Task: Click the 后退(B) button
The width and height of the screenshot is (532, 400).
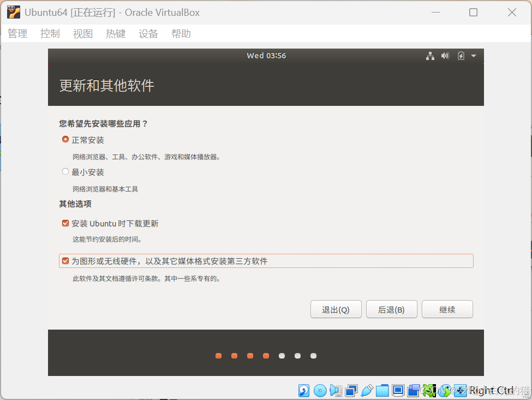Action: 392,309
